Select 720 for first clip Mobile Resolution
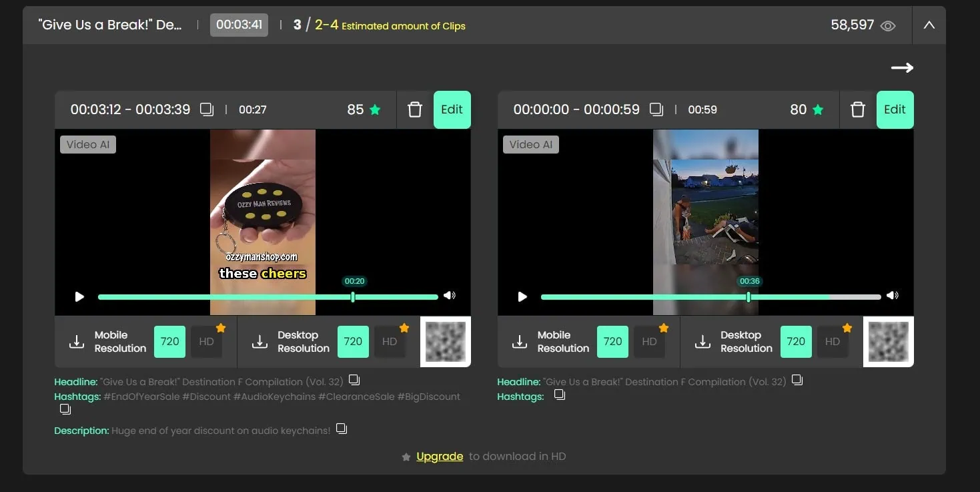The image size is (980, 492). click(169, 341)
